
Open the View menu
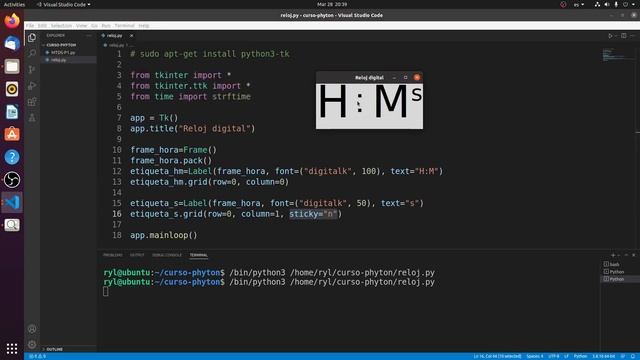point(82,26)
